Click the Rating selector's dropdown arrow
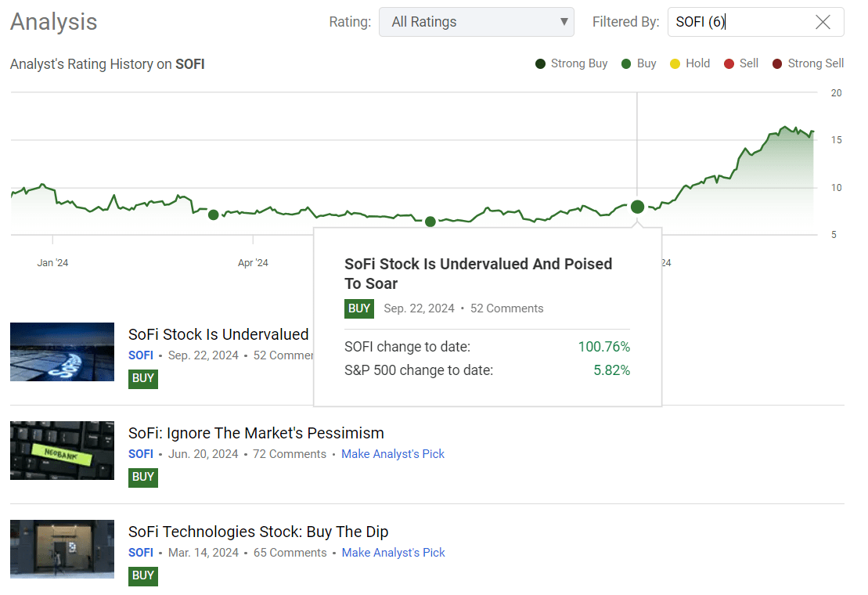 pos(564,22)
